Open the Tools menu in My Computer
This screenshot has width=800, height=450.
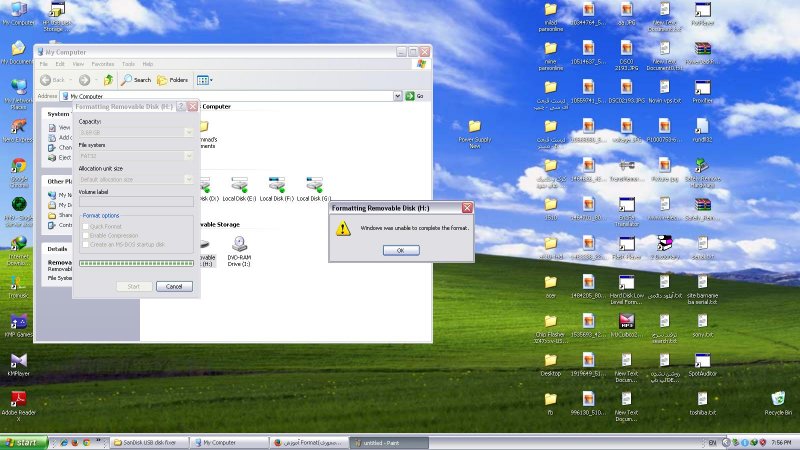tap(128, 64)
